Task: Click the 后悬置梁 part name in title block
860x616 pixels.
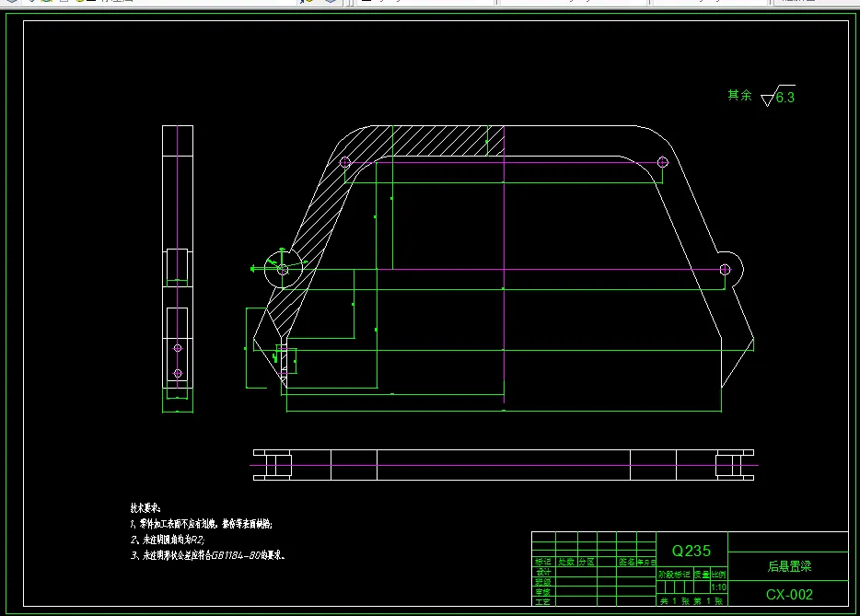Action: [x=788, y=566]
